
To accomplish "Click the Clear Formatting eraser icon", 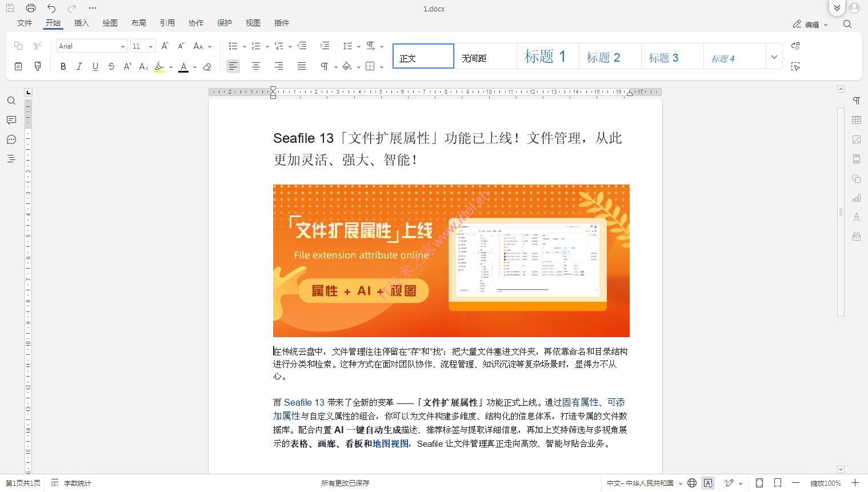I will click(207, 67).
